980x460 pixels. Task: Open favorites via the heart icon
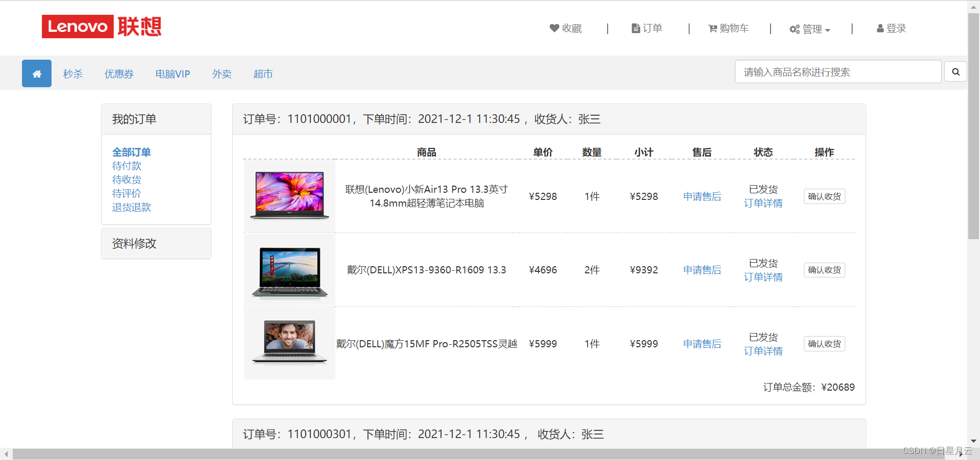coord(554,28)
